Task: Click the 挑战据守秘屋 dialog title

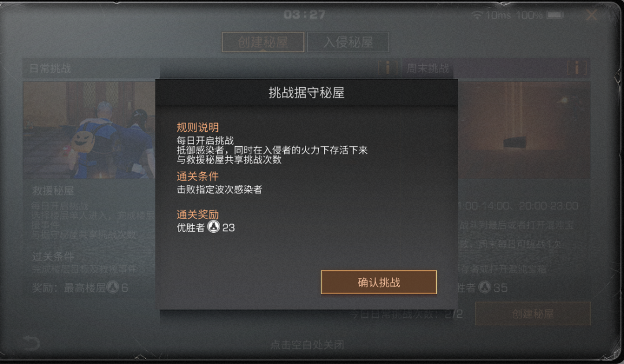Action: click(x=306, y=92)
